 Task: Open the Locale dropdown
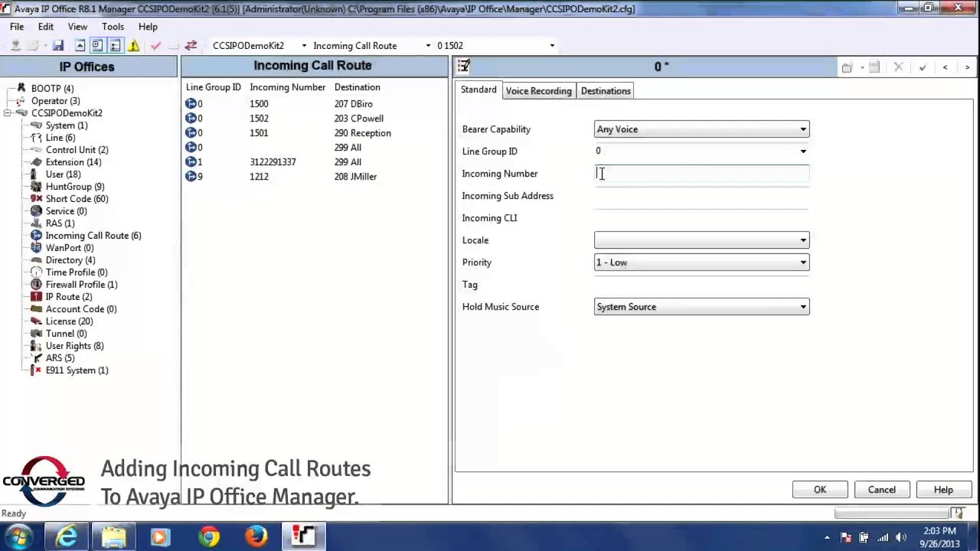click(x=803, y=240)
